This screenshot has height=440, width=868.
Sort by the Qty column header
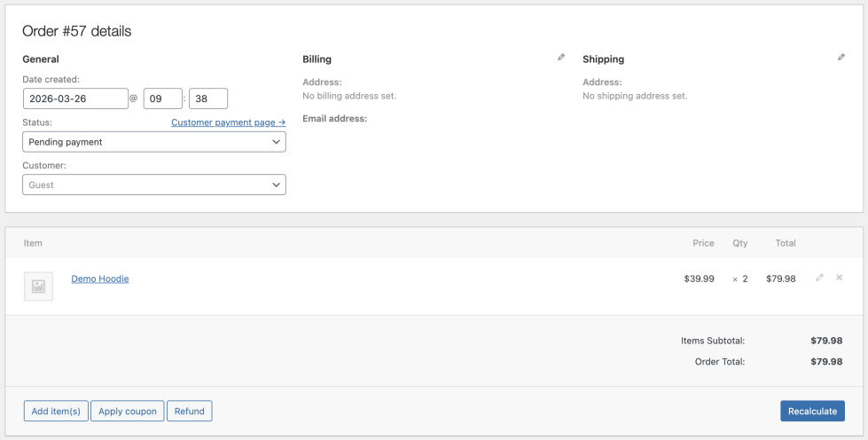click(740, 243)
